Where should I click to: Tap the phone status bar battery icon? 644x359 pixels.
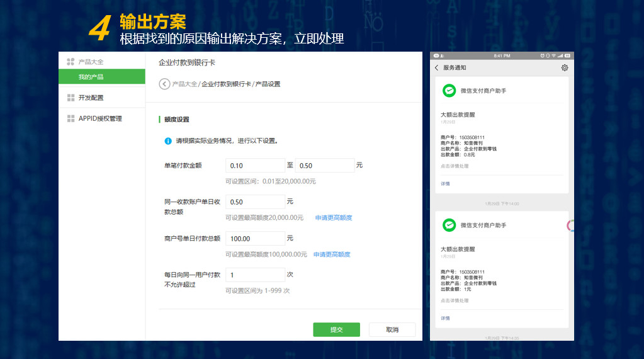(567, 55)
